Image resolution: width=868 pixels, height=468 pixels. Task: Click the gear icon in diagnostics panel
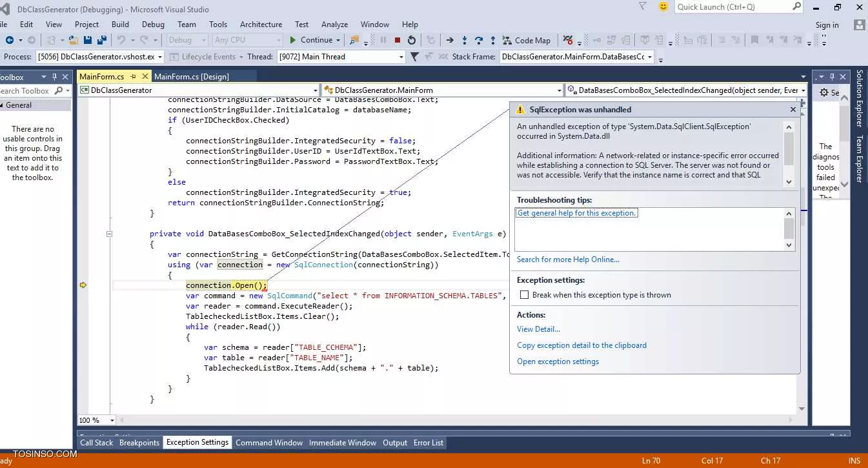(824, 92)
